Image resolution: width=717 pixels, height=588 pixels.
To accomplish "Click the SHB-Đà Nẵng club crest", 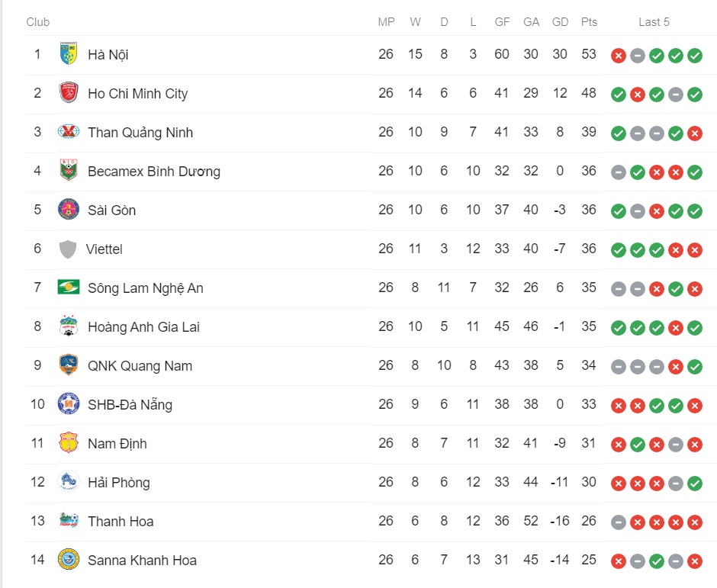I will tap(69, 403).
